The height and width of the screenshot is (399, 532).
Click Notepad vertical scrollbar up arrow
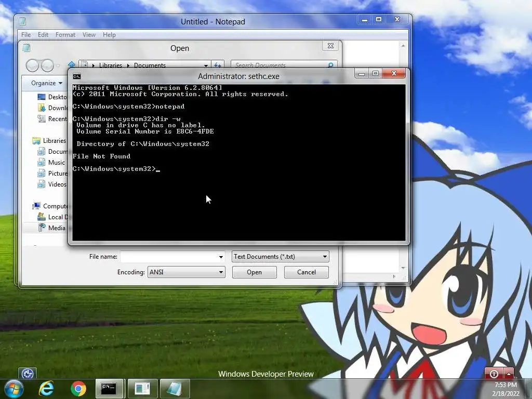403,46
